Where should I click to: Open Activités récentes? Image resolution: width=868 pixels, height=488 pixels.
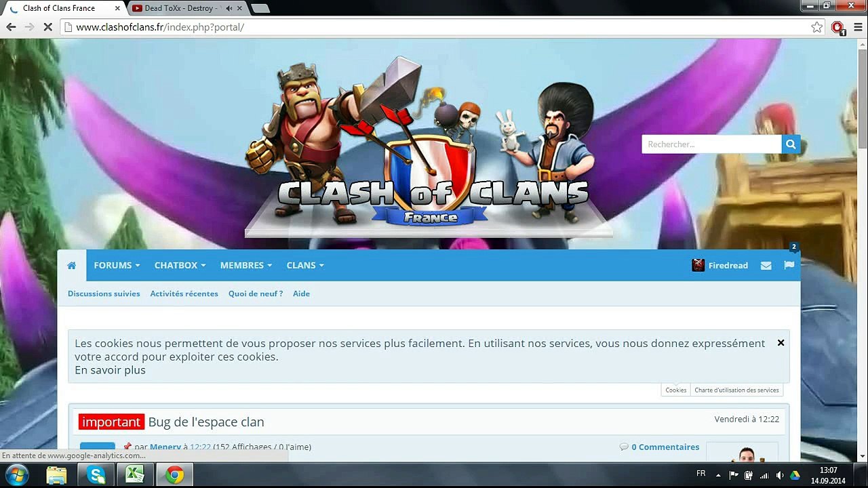184,293
